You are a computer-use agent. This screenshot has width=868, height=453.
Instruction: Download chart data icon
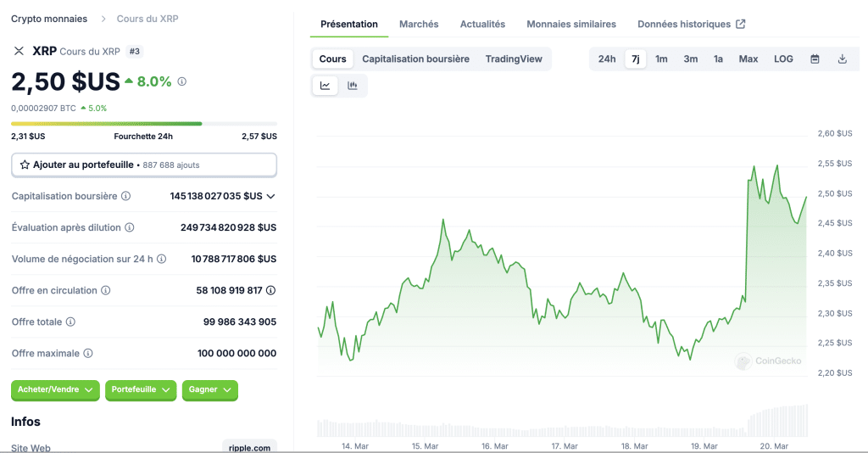point(842,59)
